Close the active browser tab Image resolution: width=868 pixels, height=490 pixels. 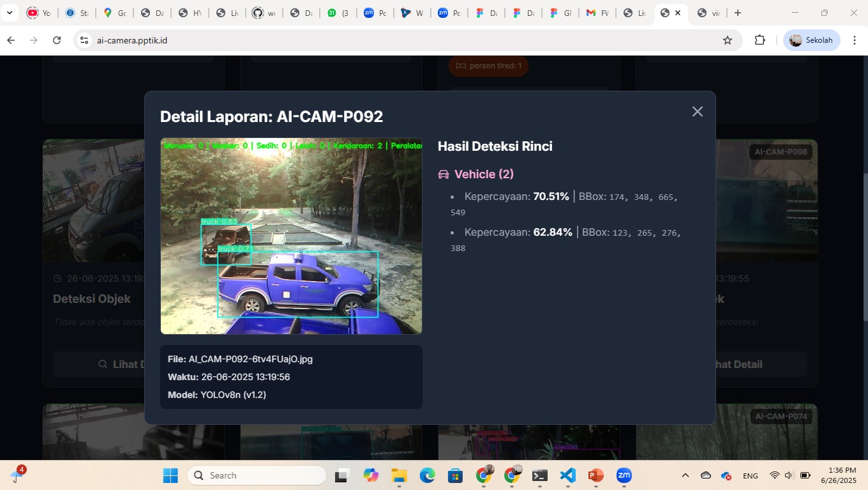(678, 13)
